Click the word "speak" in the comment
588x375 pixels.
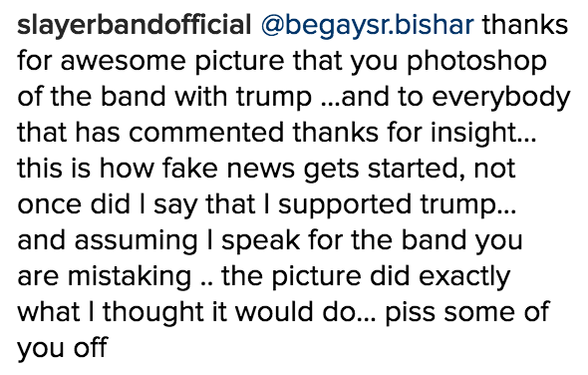(x=261, y=242)
